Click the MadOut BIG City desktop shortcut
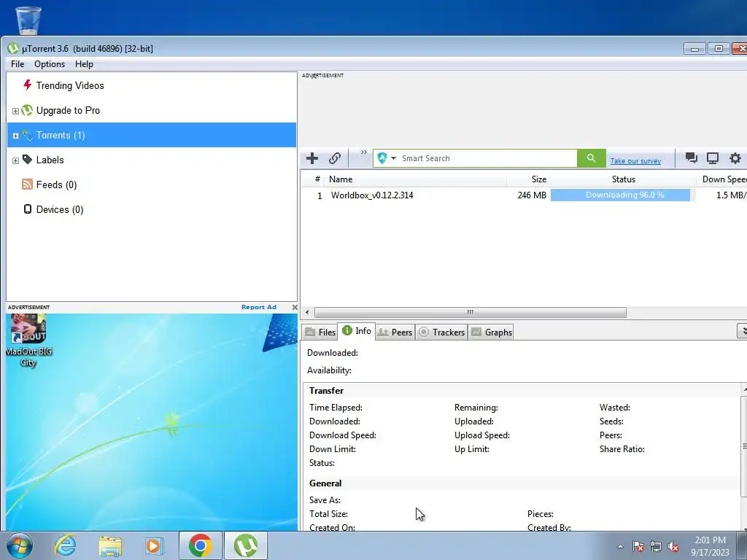 28,341
